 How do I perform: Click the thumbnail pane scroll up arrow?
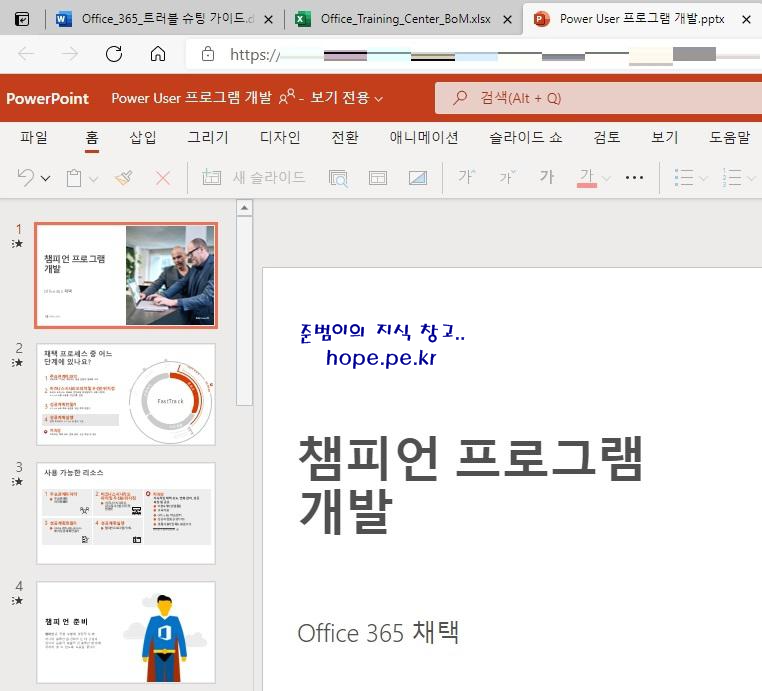[244, 208]
